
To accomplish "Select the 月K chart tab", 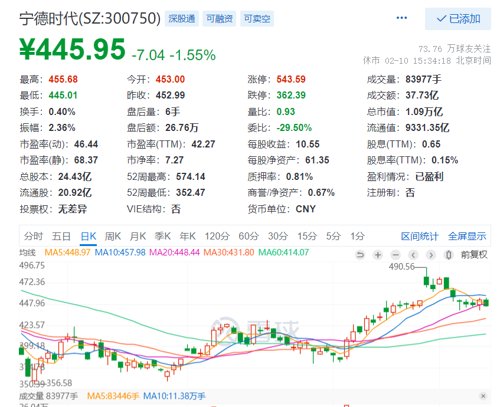I will pyautogui.click(x=138, y=236).
